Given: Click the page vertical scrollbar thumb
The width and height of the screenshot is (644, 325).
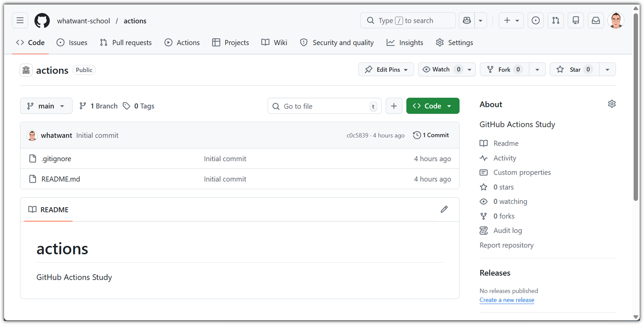Looking at the screenshot, I should (x=636, y=107).
